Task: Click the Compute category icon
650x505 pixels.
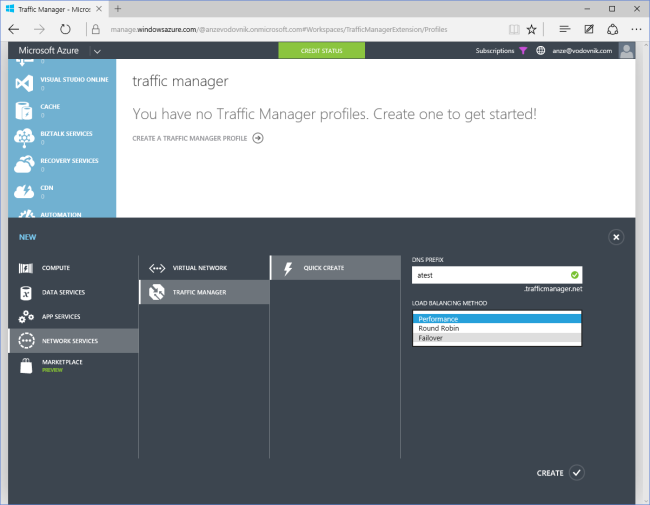Action: pyautogui.click(x=26, y=268)
